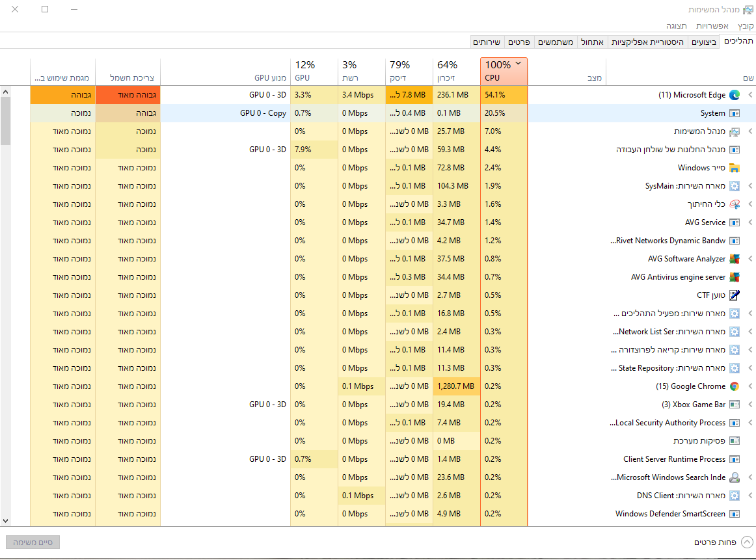Click the כלי החיתוך scissors icon
This screenshot has height=560, width=756.
click(735, 204)
